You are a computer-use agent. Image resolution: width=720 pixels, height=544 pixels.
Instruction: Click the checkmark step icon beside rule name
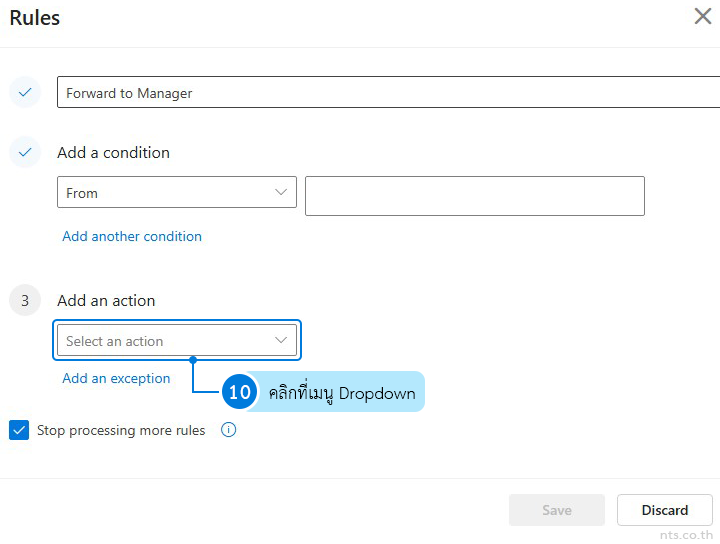pyautogui.click(x=25, y=92)
